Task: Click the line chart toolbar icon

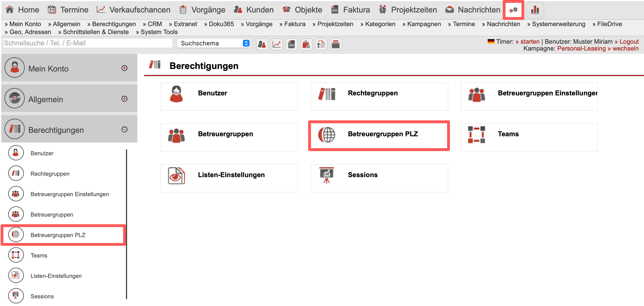Action: 277,44
